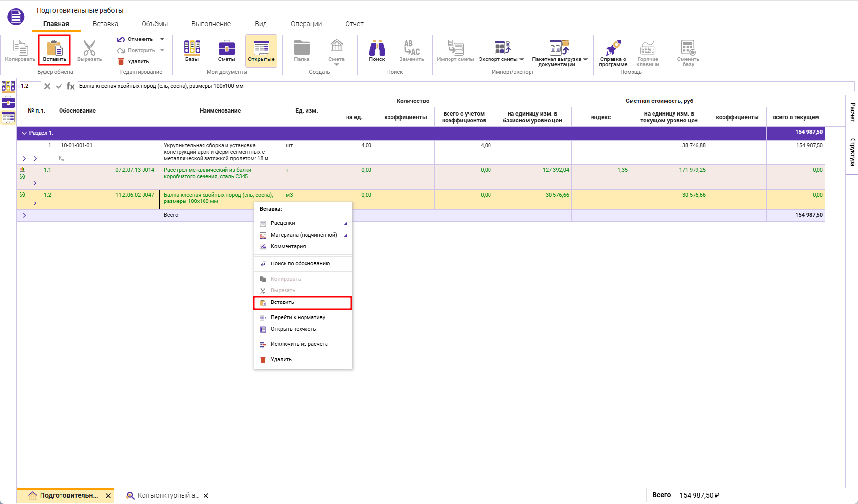
Task: Toggle the Открытые documents button
Action: tap(261, 50)
